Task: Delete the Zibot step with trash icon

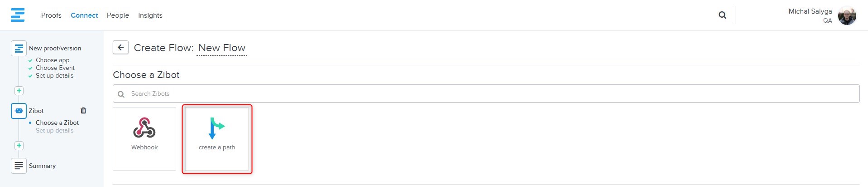Action: 83,110
